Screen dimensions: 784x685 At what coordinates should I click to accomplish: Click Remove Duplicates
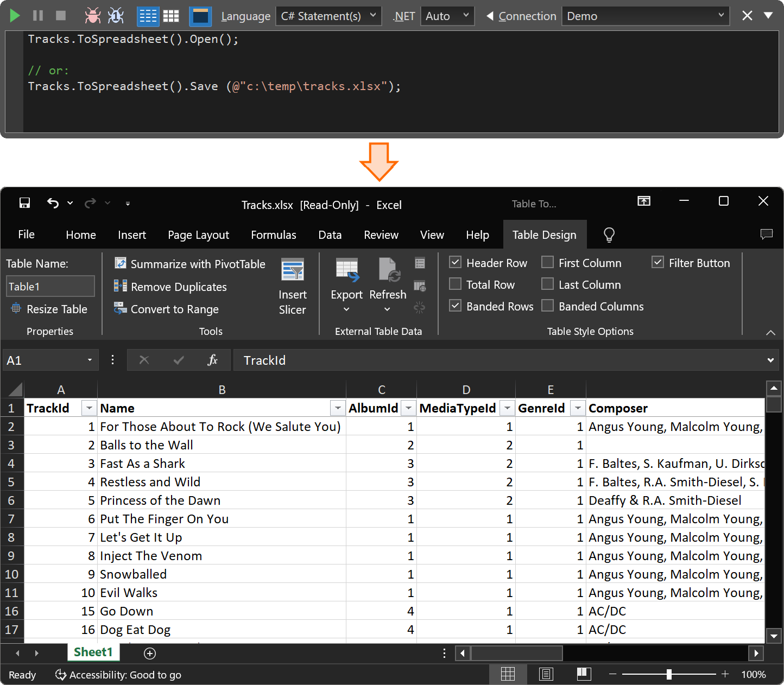coord(170,287)
